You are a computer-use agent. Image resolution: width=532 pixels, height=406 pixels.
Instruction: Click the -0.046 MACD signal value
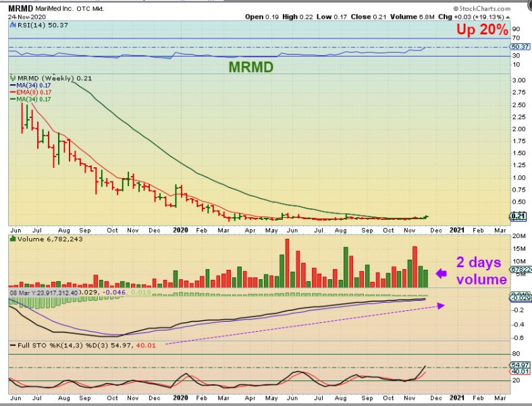click(x=114, y=292)
